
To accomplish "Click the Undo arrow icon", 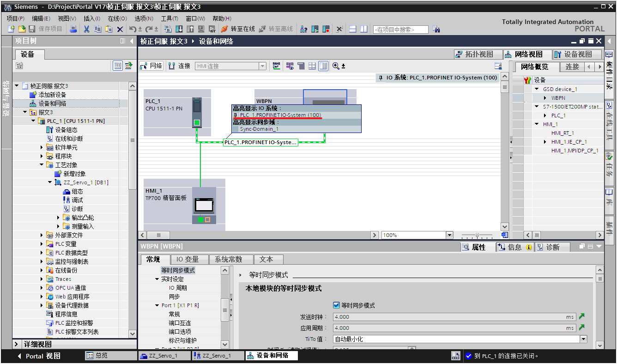I will (x=132, y=29).
